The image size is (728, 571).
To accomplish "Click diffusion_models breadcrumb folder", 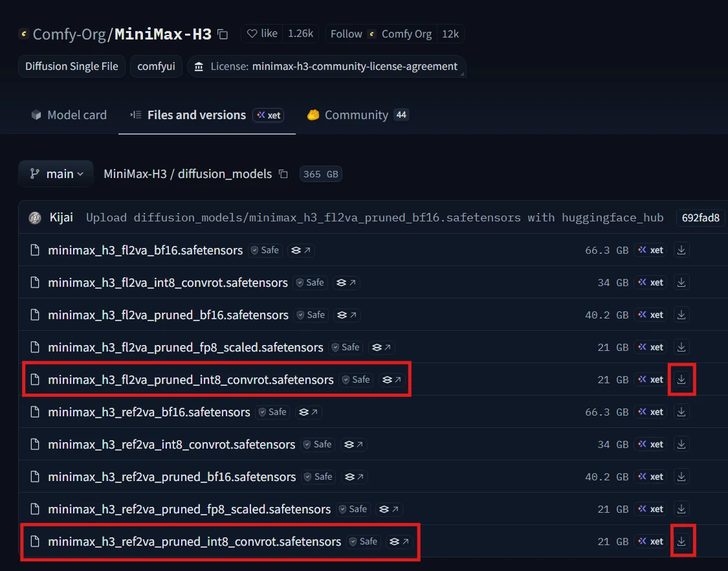I will point(225,174).
